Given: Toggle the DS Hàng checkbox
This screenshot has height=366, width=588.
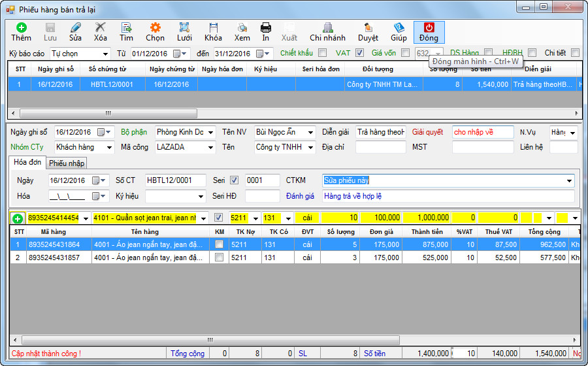Looking at the screenshot, I should pyautogui.click(x=488, y=52).
